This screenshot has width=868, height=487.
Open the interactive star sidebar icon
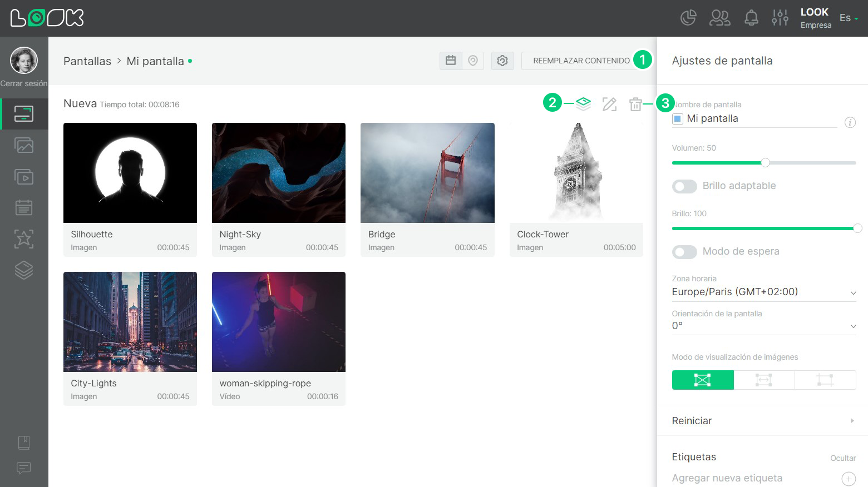24,239
